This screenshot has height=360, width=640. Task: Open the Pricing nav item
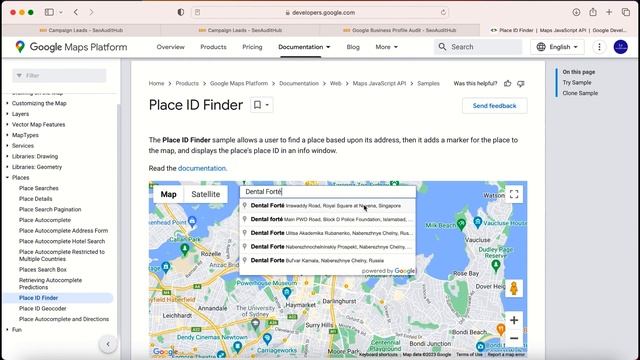point(252,47)
